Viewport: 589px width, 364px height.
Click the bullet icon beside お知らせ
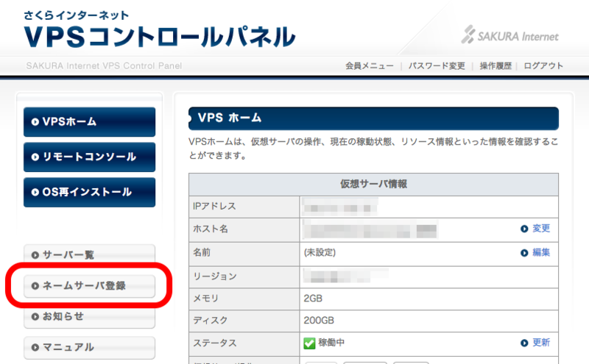[x=35, y=317]
